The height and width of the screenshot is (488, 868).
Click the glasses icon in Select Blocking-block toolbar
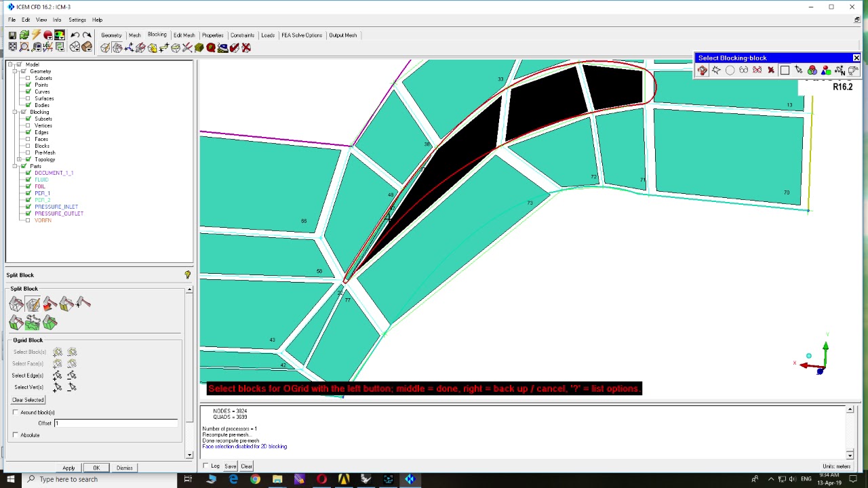[x=744, y=70]
